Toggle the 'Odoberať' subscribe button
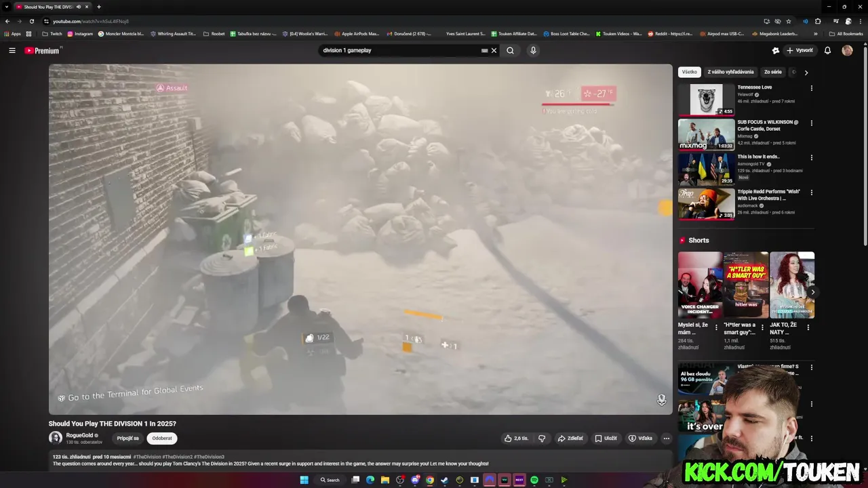 (x=162, y=439)
